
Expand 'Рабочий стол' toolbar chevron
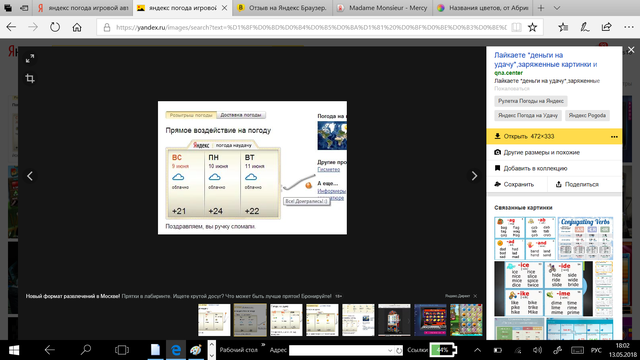(x=263, y=346)
